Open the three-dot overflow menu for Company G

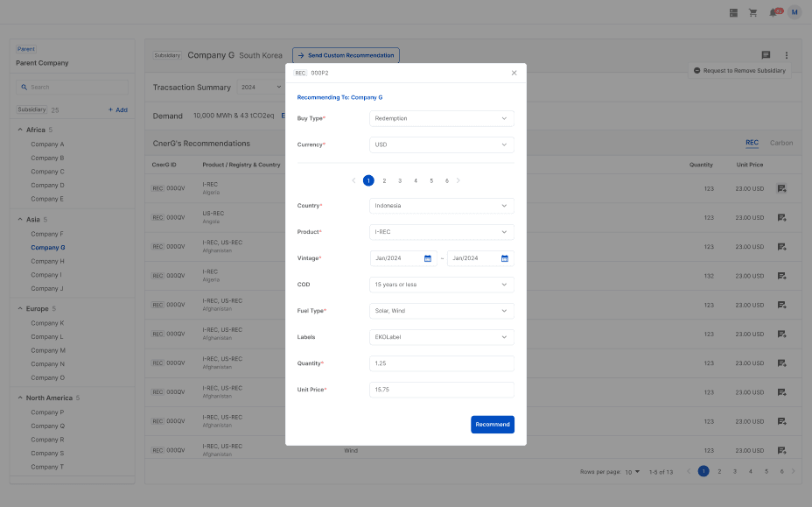pyautogui.click(x=785, y=54)
